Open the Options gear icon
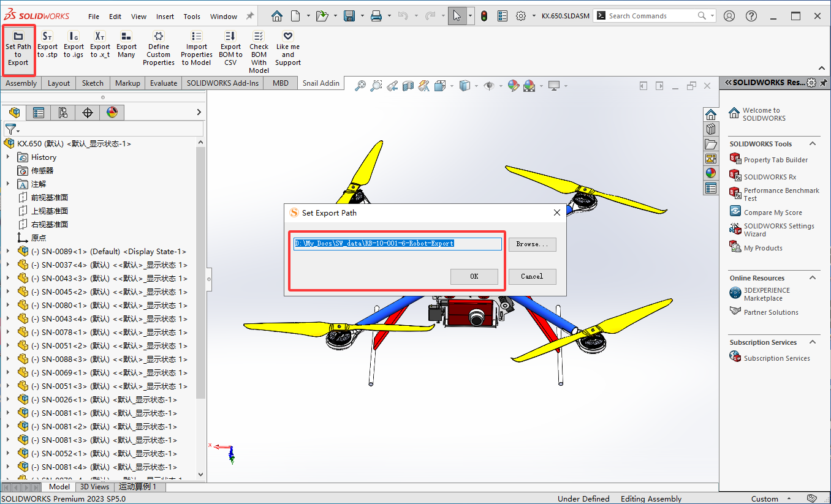 521,16
